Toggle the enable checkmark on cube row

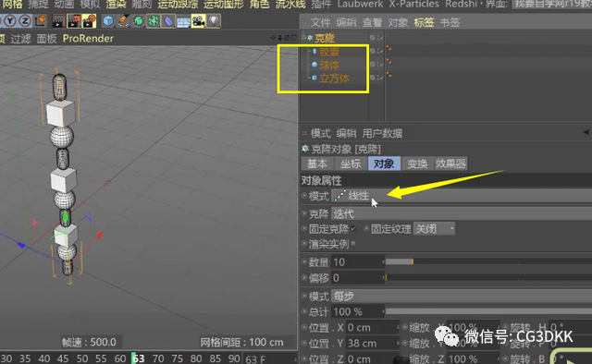[x=382, y=78]
